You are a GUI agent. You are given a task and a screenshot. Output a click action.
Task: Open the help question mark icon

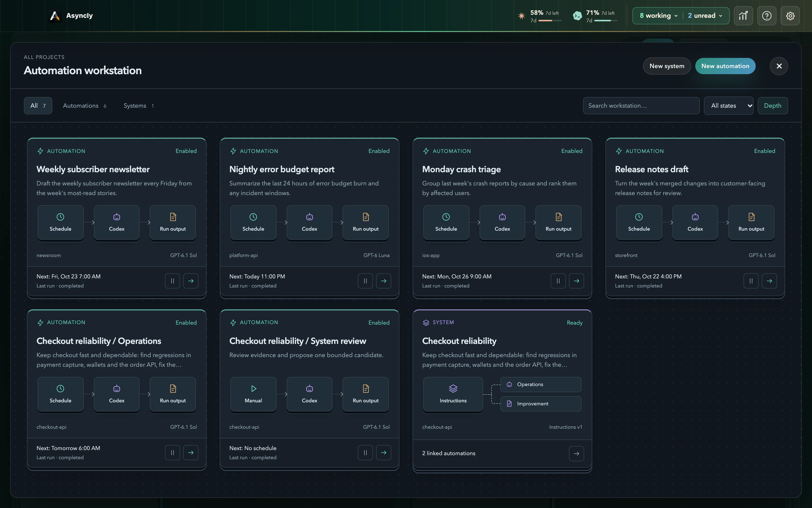tap(767, 16)
